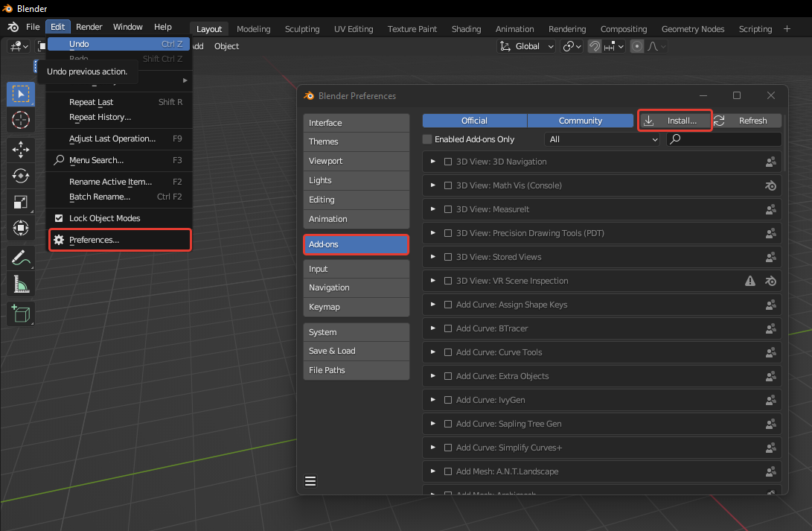Click the community icon on BTracer row

point(770,328)
